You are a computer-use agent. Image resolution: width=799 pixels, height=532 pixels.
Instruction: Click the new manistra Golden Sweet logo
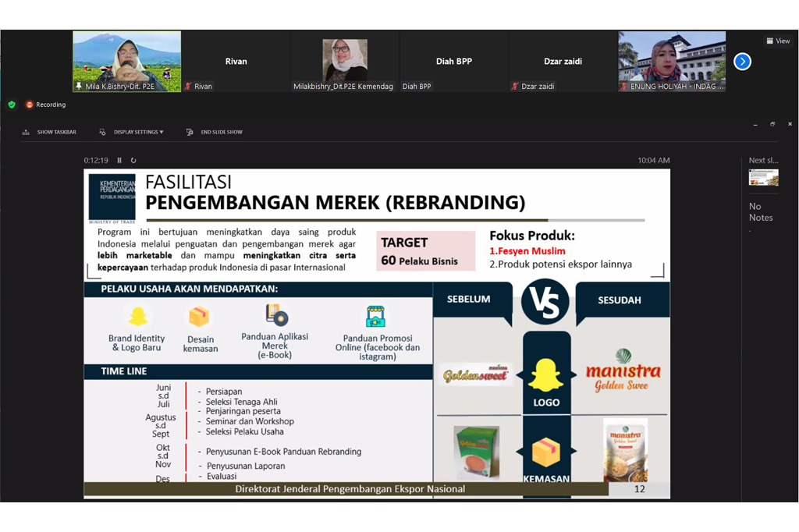pos(623,371)
